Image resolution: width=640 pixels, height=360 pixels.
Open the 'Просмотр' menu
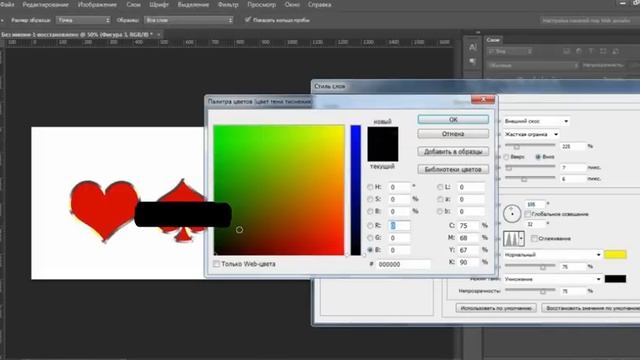pos(262,5)
